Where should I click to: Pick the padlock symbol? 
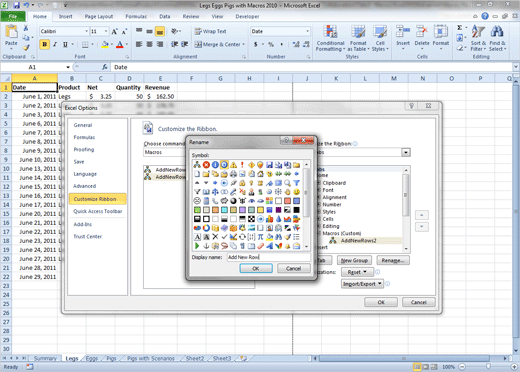click(x=242, y=183)
